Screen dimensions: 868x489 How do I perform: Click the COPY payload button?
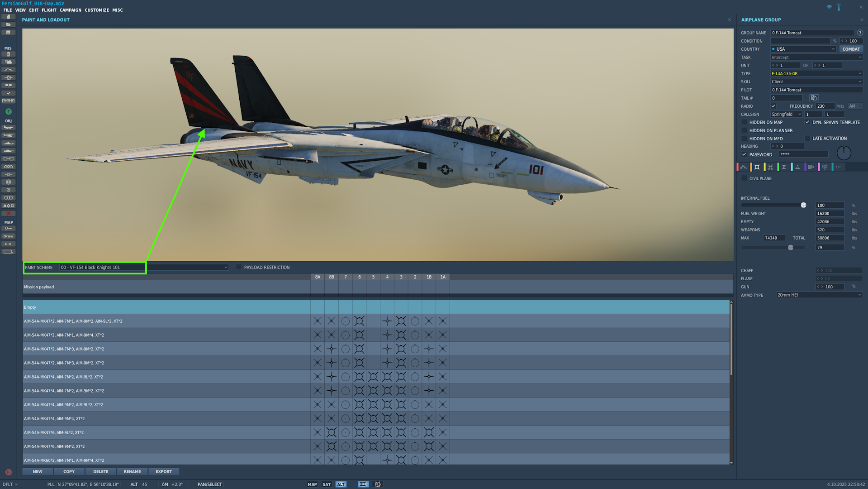click(69, 472)
